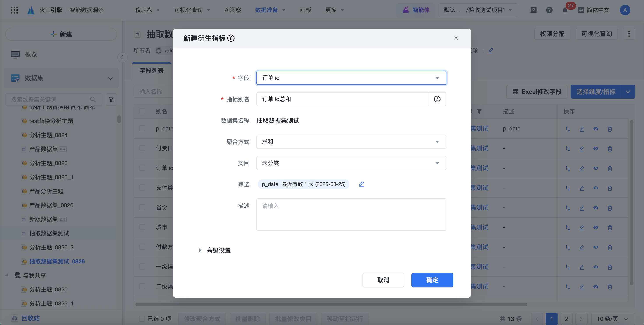Toggle the eye visibility icon in p_date row
Image resolution: width=644 pixels, height=325 pixels.
(596, 129)
